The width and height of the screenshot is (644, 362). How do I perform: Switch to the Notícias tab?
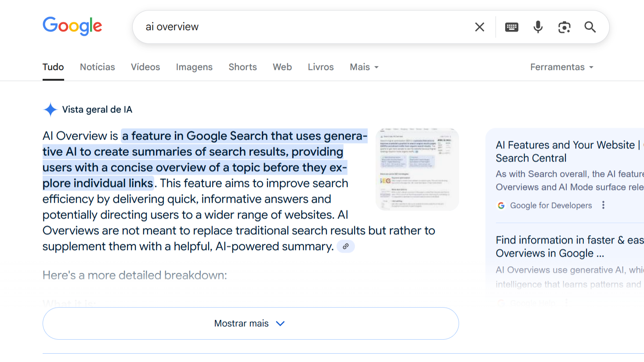click(97, 67)
